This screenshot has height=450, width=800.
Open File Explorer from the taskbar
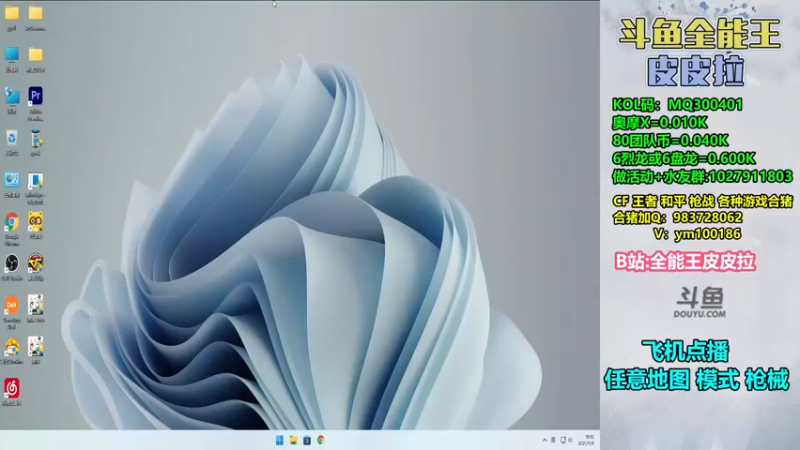(x=293, y=440)
